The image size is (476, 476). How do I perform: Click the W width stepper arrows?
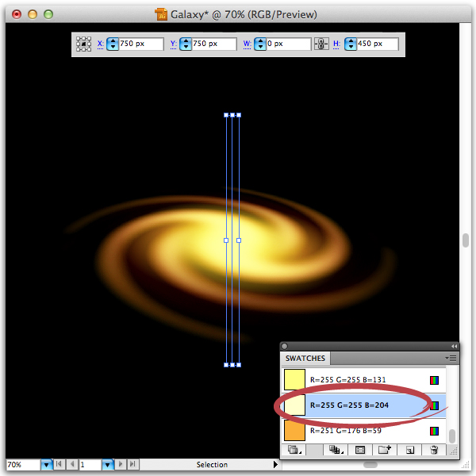[x=260, y=44]
